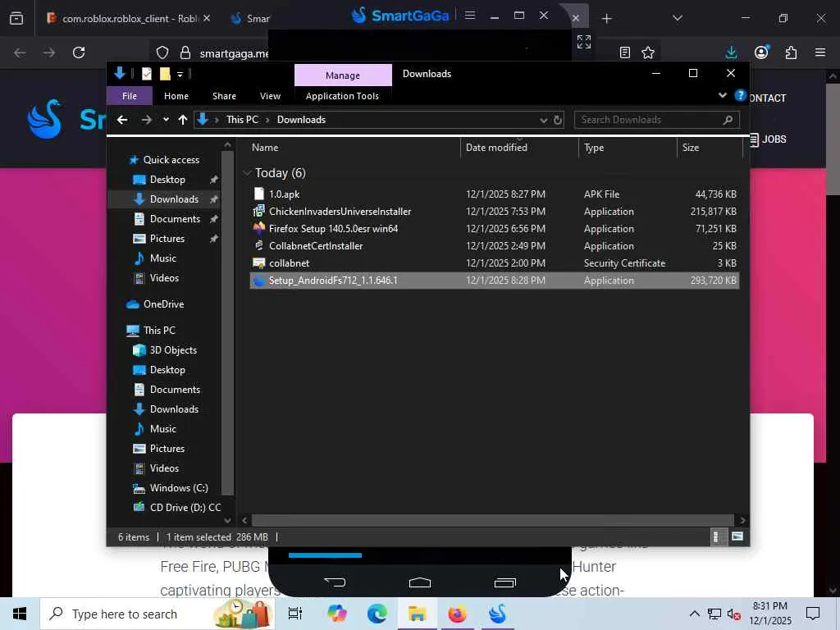Open Firefox downloads panel icon
The height and width of the screenshot is (630, 840).
click(x=731, y=52)
